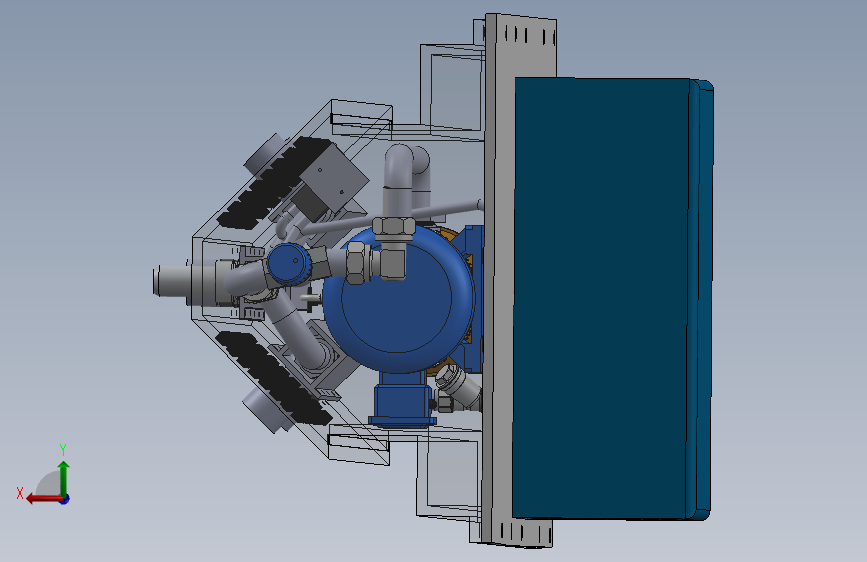
Task: Select the blue base bracket under compressor
Action: 401,399
